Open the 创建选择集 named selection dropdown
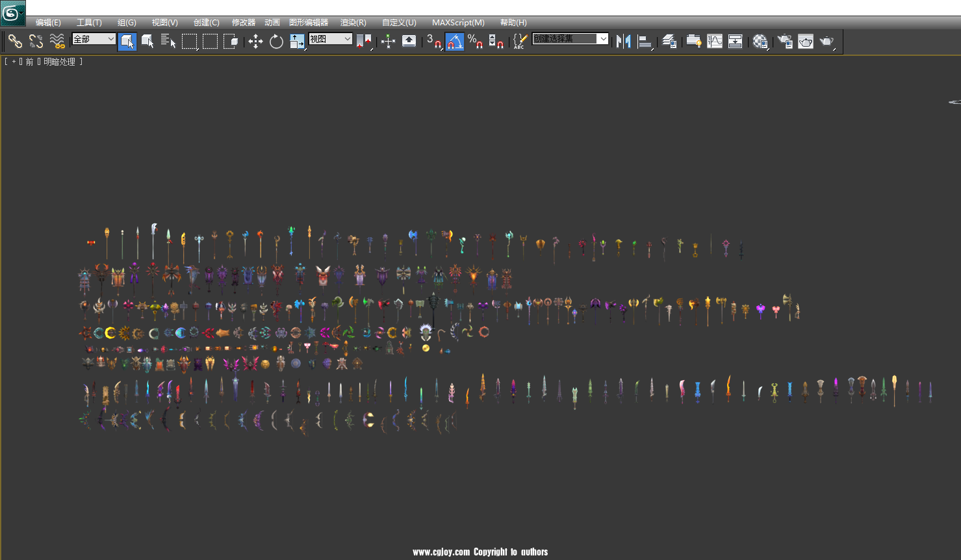 570,39
